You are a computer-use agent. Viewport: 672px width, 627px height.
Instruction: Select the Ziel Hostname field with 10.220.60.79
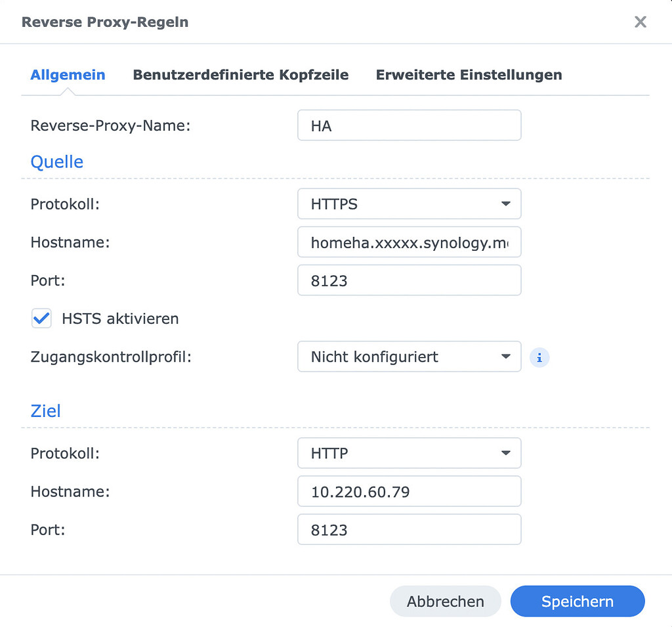click(x=409, y=491)
